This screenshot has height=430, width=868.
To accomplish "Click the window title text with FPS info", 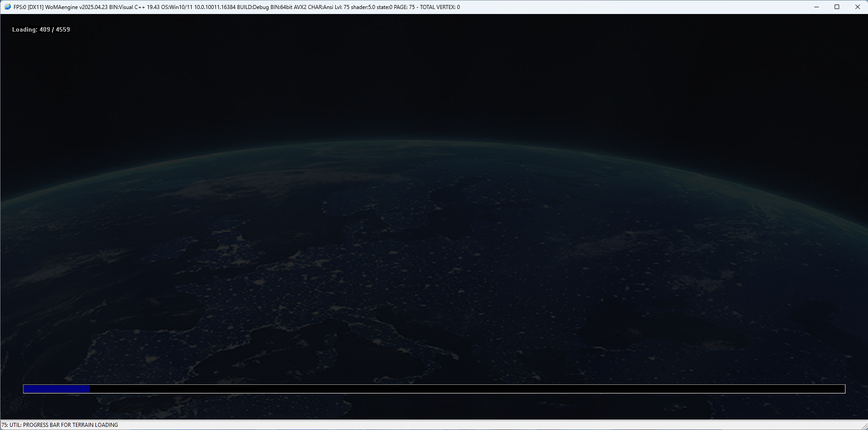I will [237, 7].
